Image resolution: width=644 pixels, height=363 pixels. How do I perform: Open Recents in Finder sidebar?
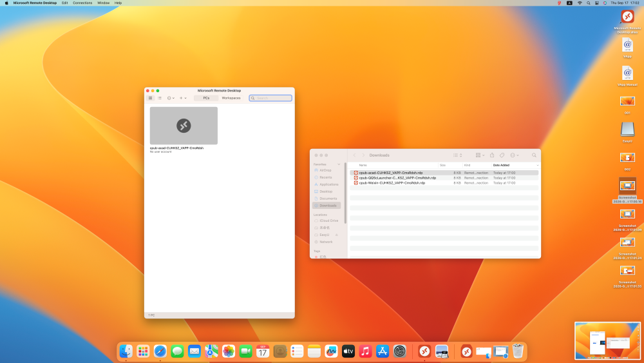coord(326,177)
